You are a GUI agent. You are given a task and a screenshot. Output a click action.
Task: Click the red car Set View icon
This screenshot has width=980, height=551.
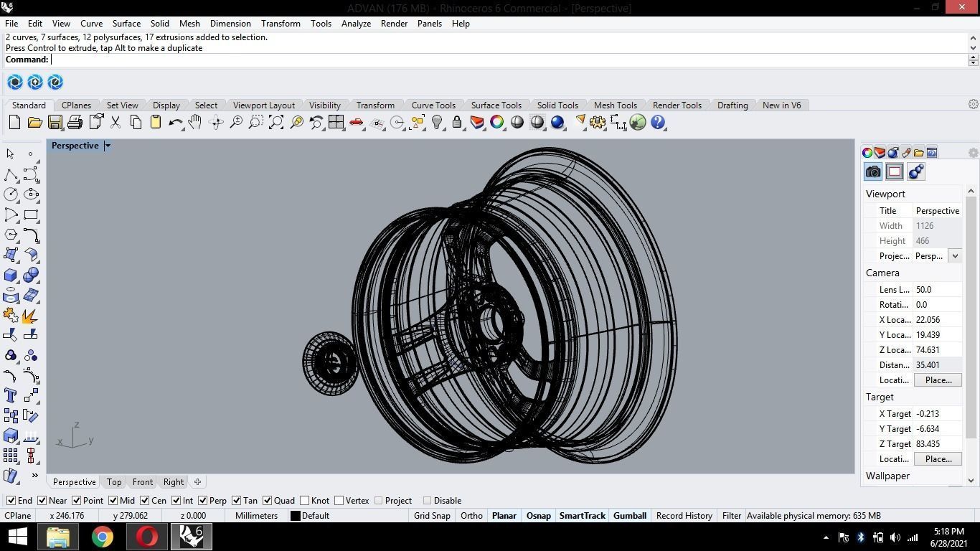(356, 123)
